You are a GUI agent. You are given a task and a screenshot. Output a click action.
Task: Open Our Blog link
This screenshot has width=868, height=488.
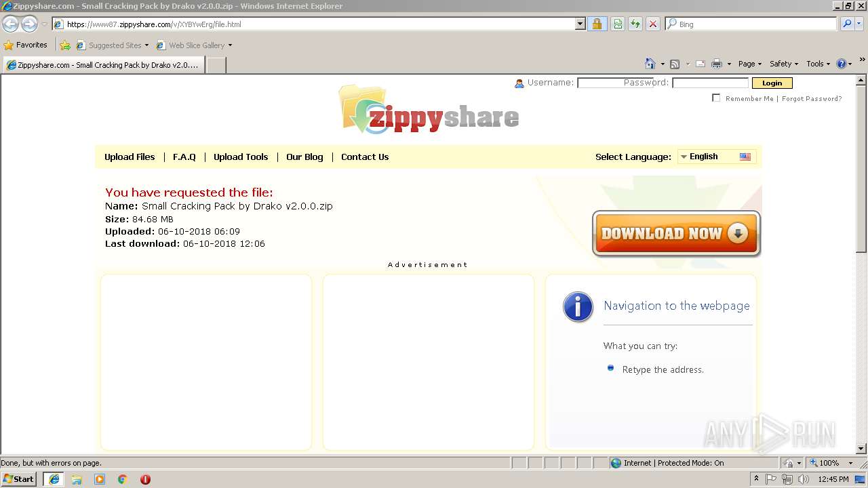(x=304, y=157)
